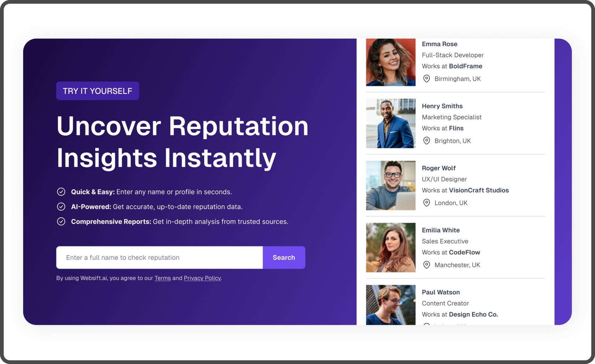The height and width of the screenshot is (364, 595).
Task: Click the checkmark icon beside Quick & Easy
Action: (x=61, y=192)
